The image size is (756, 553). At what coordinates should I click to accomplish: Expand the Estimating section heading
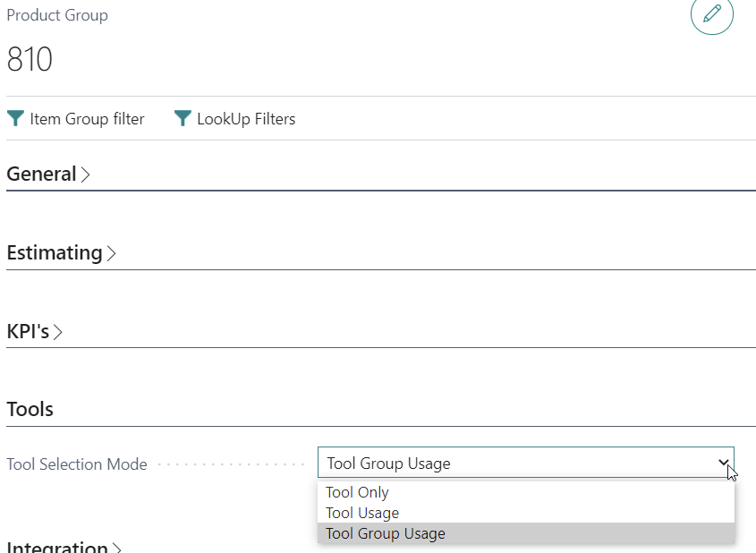click(55, 253)
